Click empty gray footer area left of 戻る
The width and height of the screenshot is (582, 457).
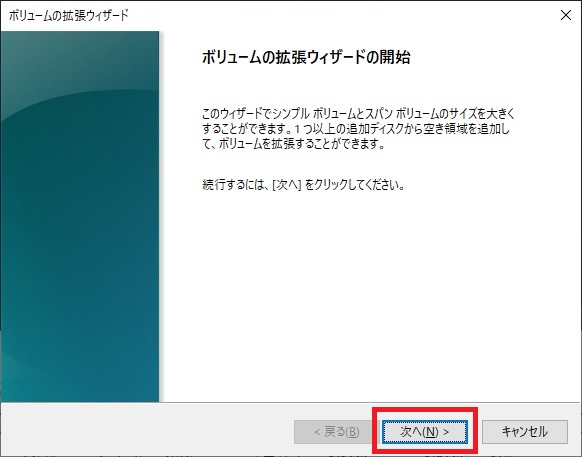coord(148,431)
